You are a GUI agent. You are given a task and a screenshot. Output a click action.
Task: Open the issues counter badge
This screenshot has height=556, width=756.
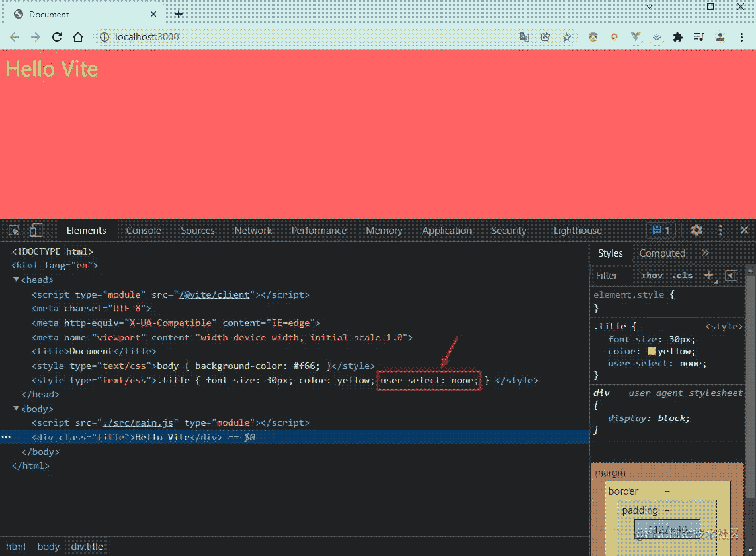click(661, 230)
